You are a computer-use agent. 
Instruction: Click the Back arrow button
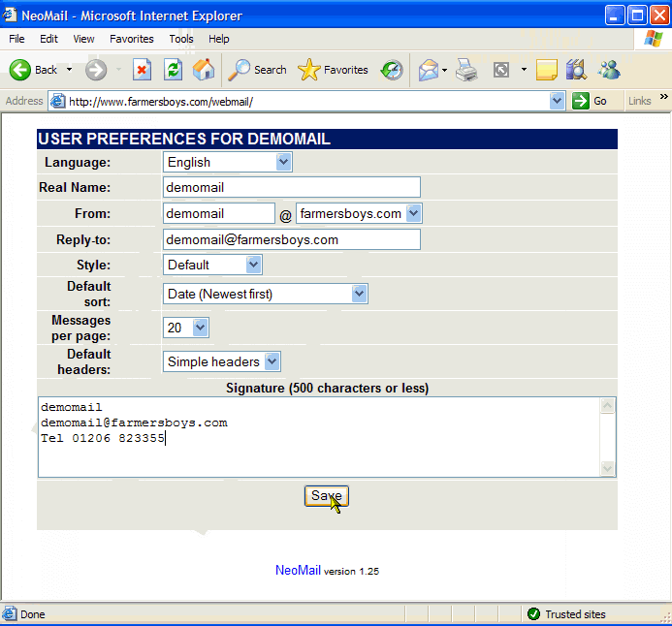(33, 70)
